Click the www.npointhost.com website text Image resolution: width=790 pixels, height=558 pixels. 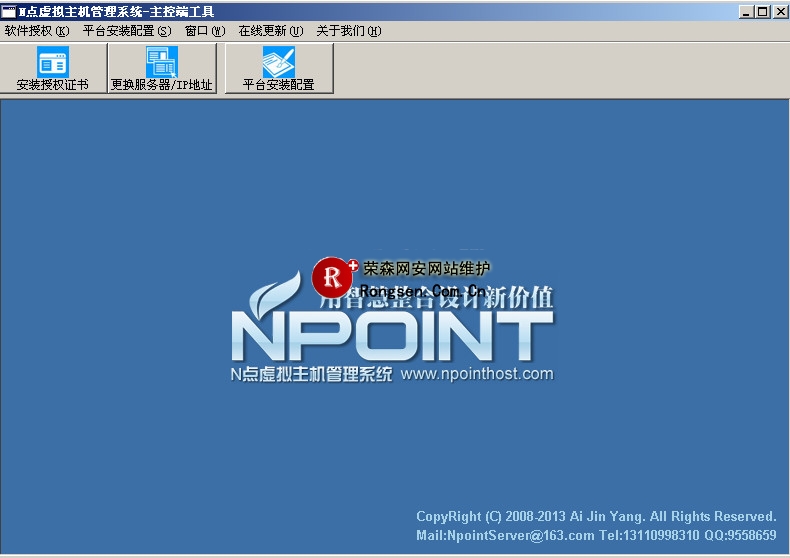pos(476,374)
